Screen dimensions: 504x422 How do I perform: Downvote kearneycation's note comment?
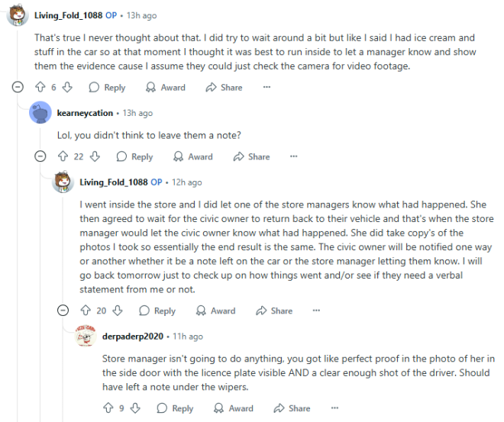(95, 156)
